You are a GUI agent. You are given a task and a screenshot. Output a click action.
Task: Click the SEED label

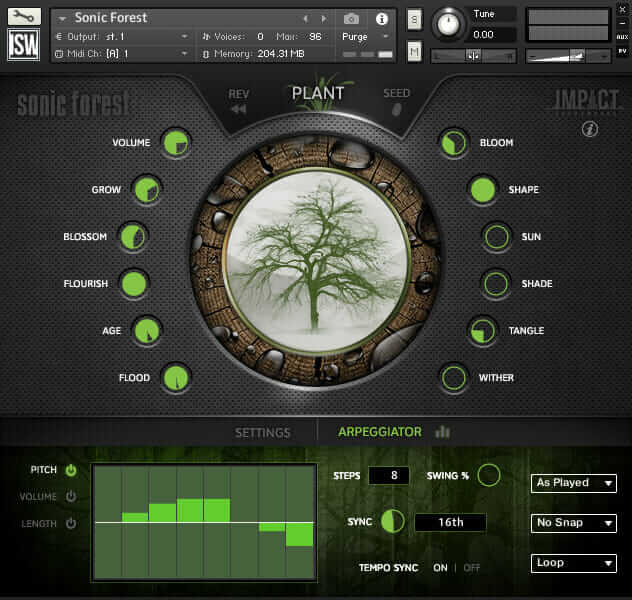pyautogui.click(x=396, y=93)
